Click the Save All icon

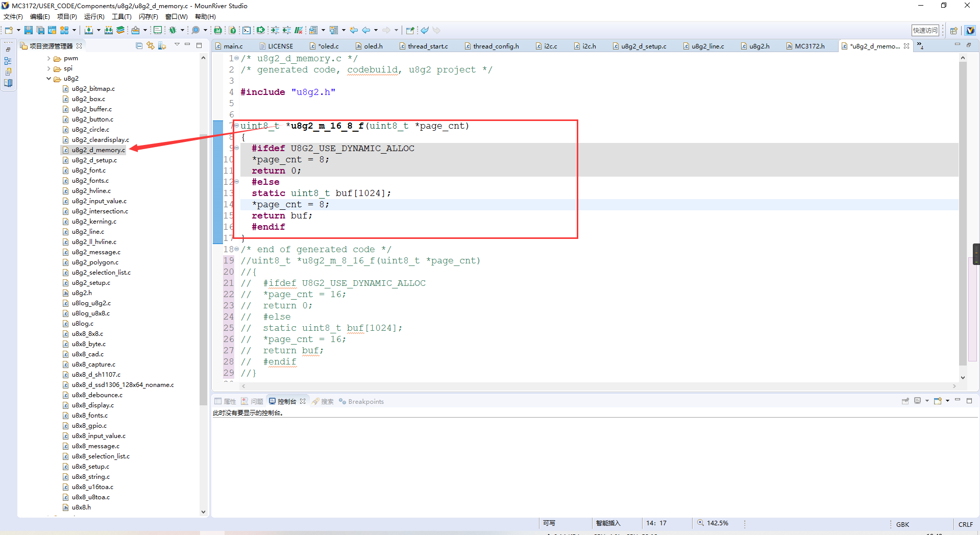40,30
